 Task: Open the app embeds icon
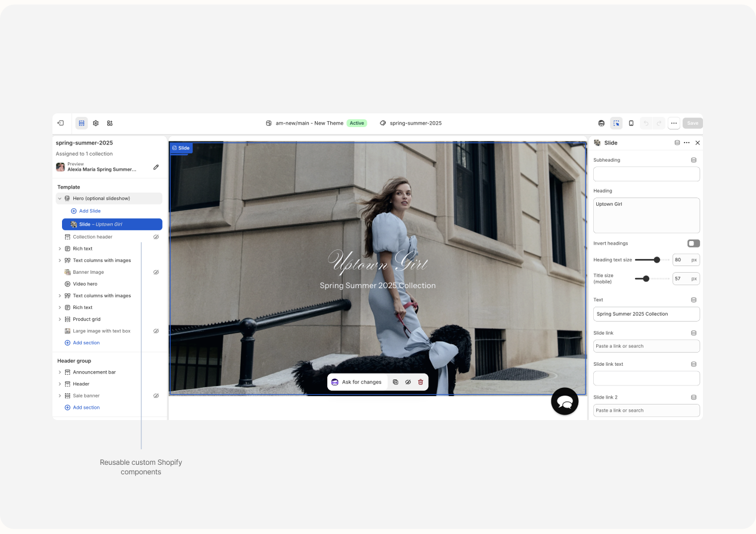point(110,123)
